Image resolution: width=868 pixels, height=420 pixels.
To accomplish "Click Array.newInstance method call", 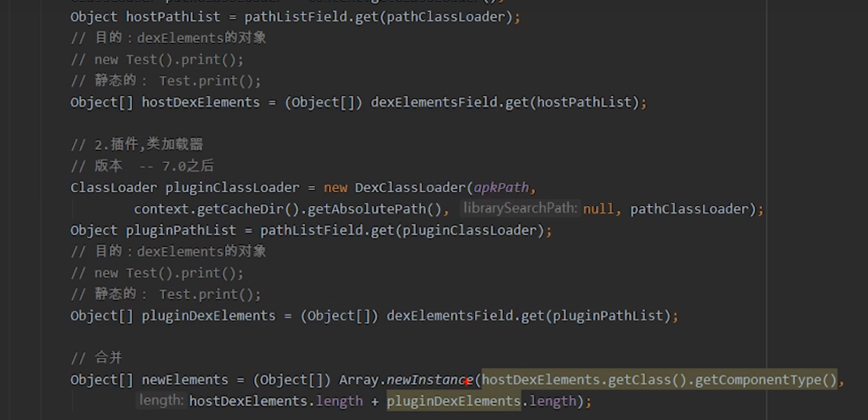I will coord(406,380).
